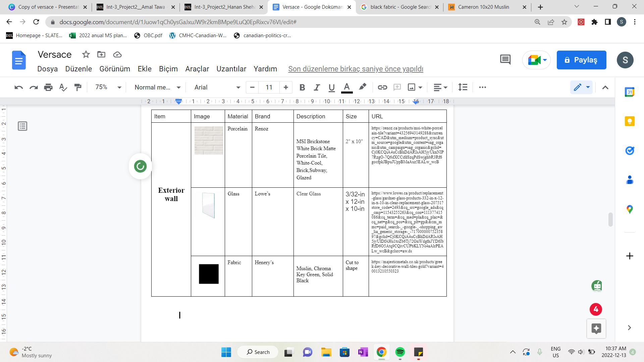The height and width of the screenshot is (362, 644).
Task: Insert a link using the toolbar icon
Action: tap(382, 87)
